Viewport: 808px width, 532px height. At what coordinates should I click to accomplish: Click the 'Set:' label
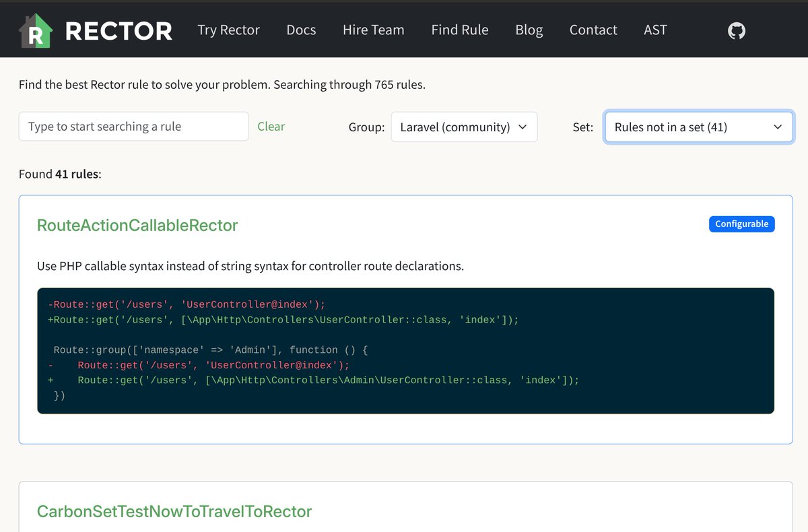(x=583, y=127)
